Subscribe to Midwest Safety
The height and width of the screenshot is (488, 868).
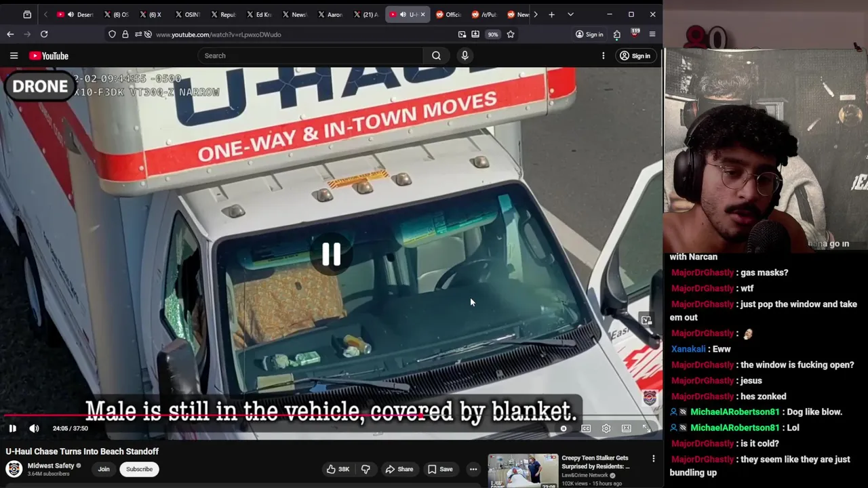tap(139, 469)
